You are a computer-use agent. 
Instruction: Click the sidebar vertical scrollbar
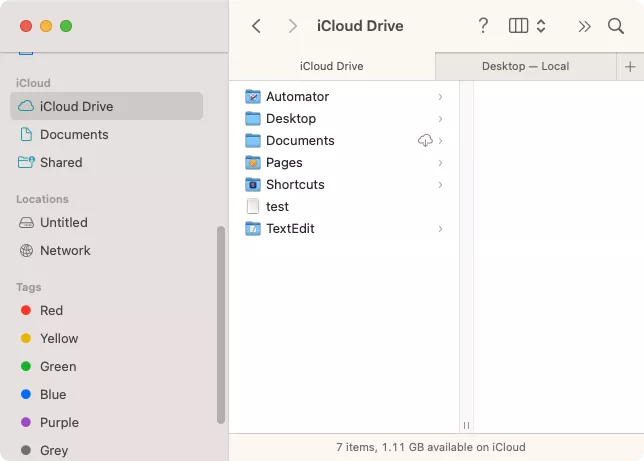221,320
